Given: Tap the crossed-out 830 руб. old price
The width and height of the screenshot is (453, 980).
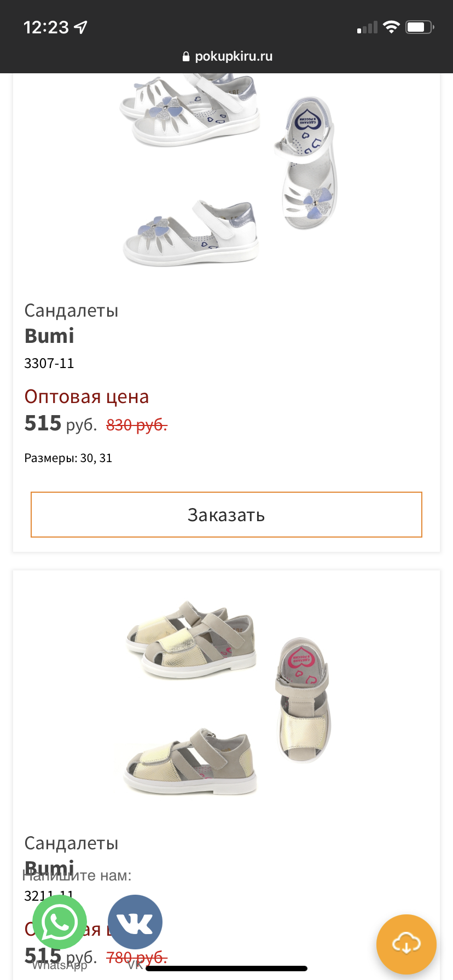Looking at the screenshot, I should click(x=137, y=425).
